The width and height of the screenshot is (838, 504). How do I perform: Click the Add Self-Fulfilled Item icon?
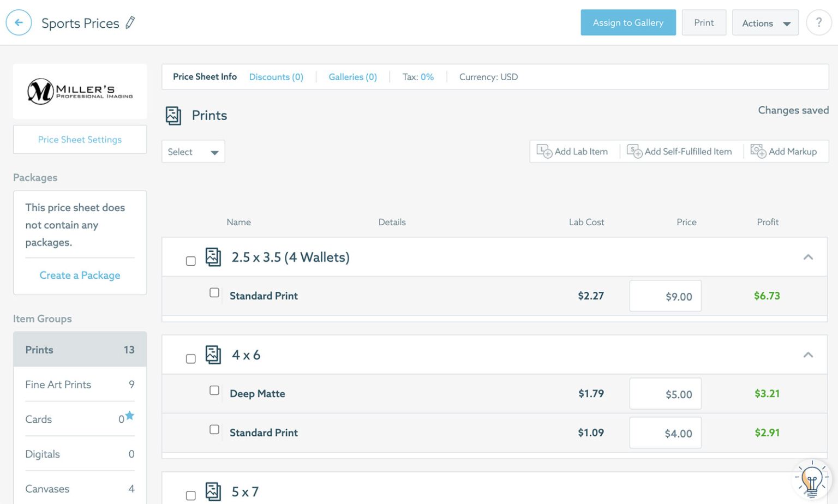coord(635,151)
